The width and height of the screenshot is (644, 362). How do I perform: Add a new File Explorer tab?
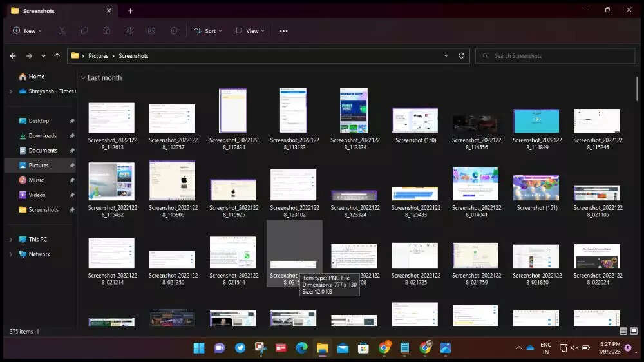tap(130, 10)
